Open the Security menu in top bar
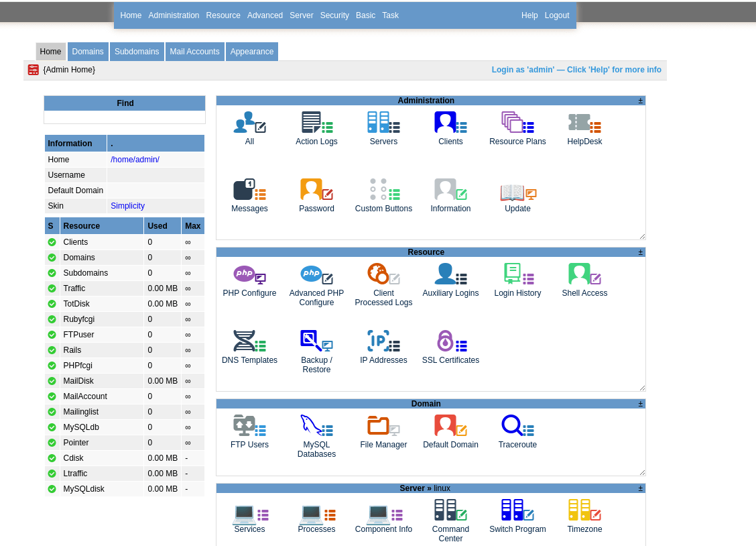Image resolution: width=756 pixels, height=546 pixels. coord(334,15)
